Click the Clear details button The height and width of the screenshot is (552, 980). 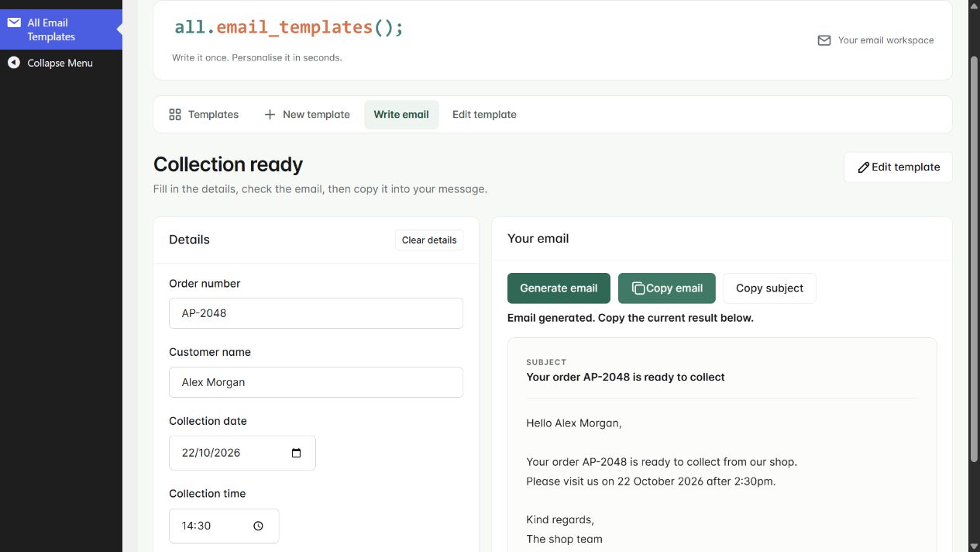(429, 240)
